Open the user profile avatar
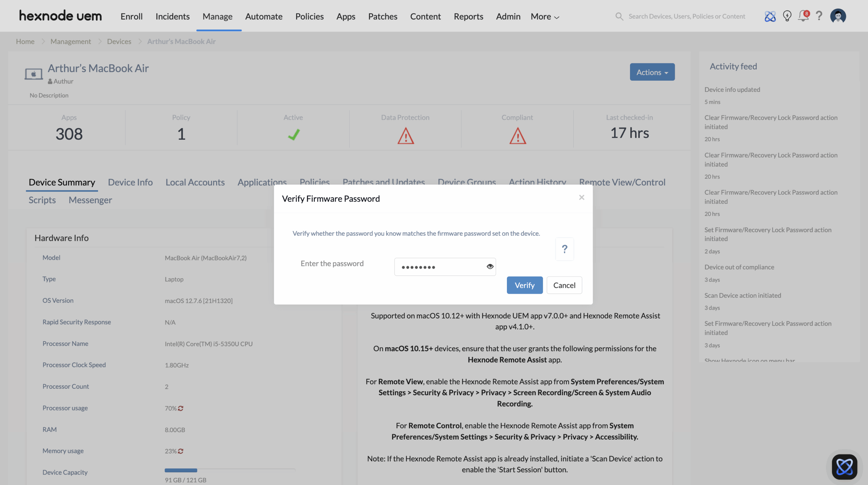The image size is (868, 485). click(x=838, y=16)
